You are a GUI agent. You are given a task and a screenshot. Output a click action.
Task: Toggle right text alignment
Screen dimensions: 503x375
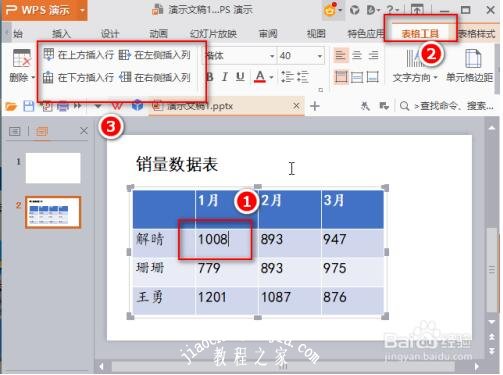373,55
